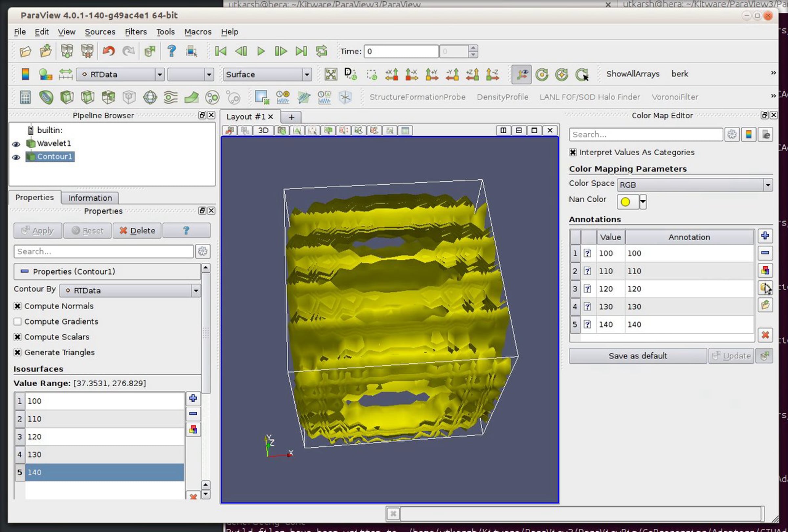Viewport: 788px width, 532px height.
Task: Toggle animation loop button
Action: pyautogui.click(x=321, y=51)
